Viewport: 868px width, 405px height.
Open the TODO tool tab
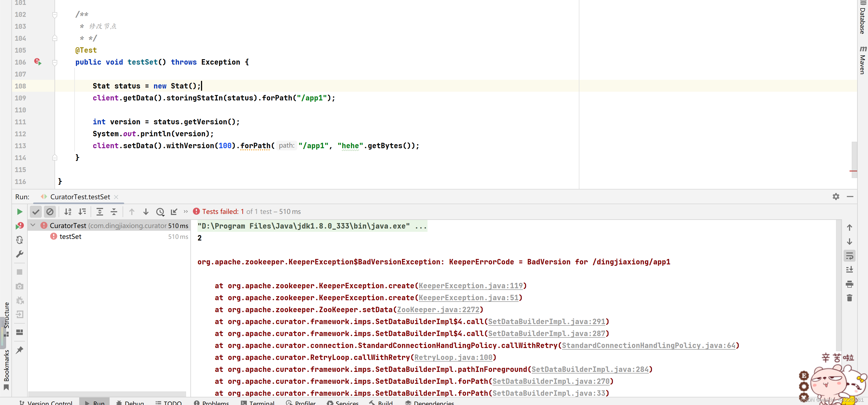pyautogui.click(x=168, y=402)
